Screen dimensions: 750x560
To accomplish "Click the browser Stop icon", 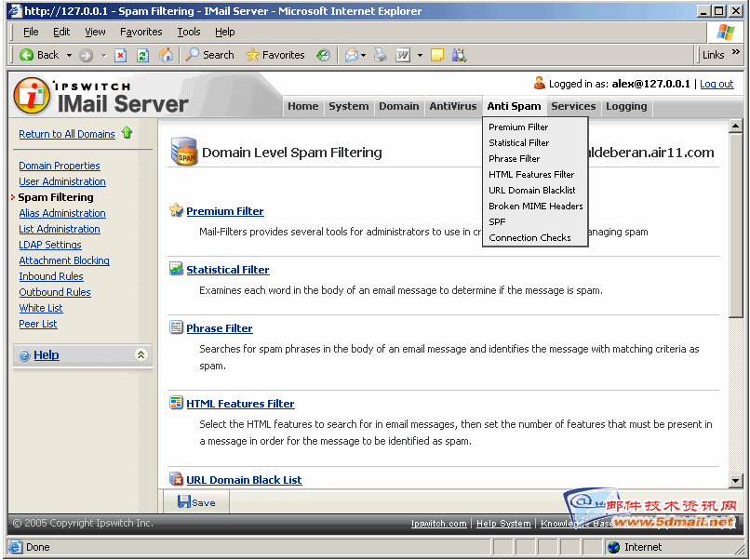I will coord(120,55).
